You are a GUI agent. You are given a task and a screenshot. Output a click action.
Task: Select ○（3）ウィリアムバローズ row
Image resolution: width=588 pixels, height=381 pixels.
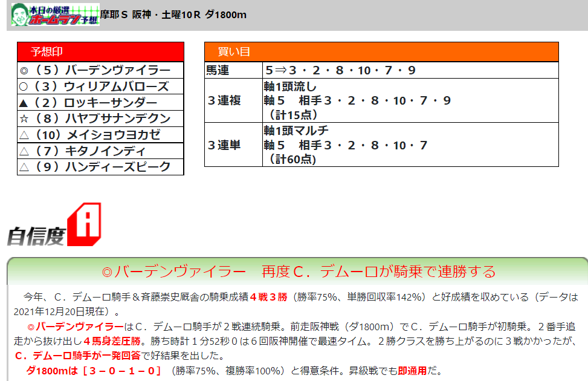pyautogui.click(x=100, y=86)
